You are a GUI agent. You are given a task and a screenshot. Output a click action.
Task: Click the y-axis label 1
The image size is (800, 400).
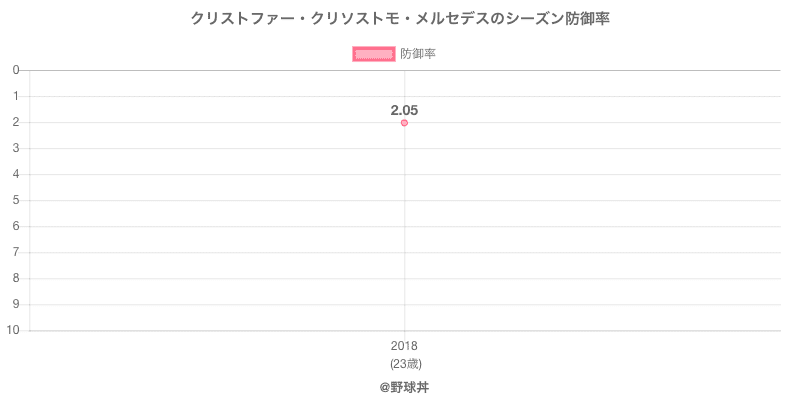(x=17, y=96)
